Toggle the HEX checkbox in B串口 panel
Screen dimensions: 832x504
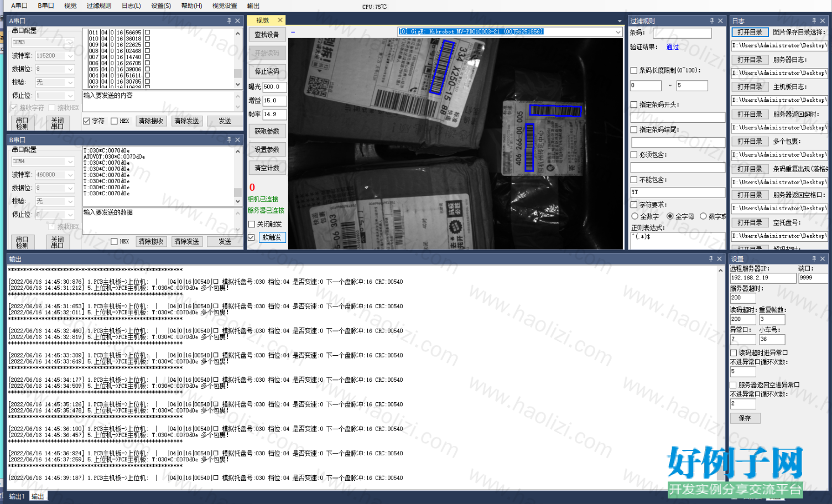pyautogui.click(x=114, y=241)
